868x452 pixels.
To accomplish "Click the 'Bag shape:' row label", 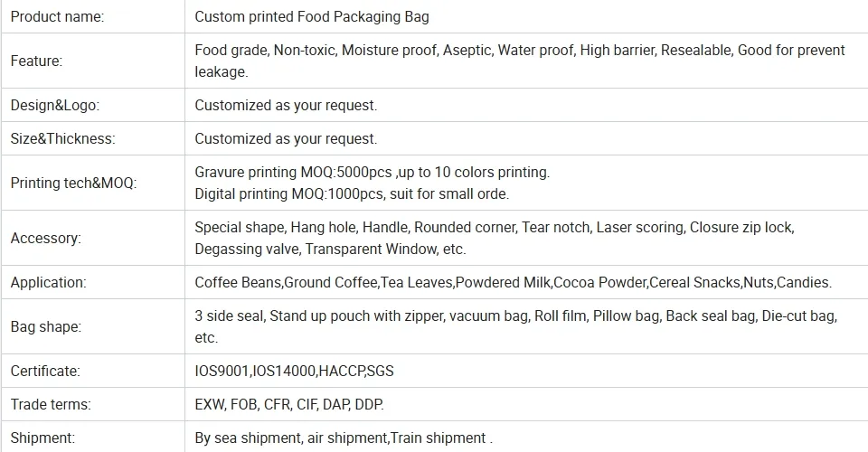I will pyautogui.click(x=46, y=326).
